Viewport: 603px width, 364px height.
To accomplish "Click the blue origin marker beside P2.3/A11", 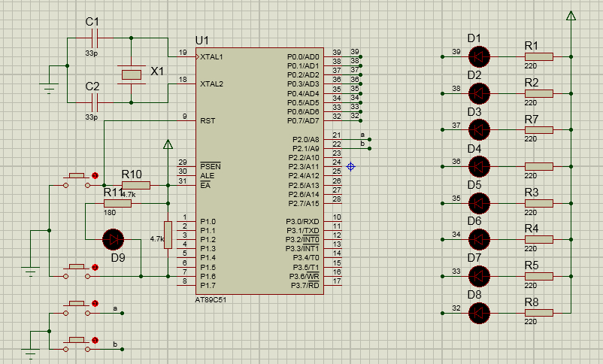I will point(350,166).
